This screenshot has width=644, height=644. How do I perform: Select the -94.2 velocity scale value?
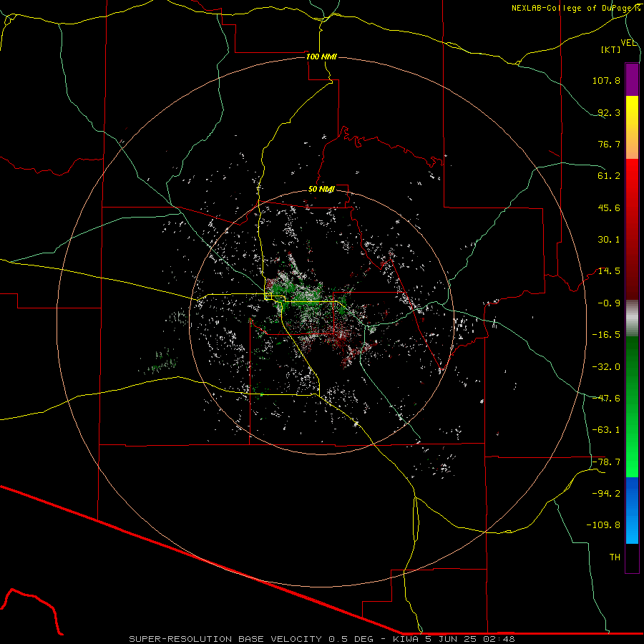(x=606, y=493)
